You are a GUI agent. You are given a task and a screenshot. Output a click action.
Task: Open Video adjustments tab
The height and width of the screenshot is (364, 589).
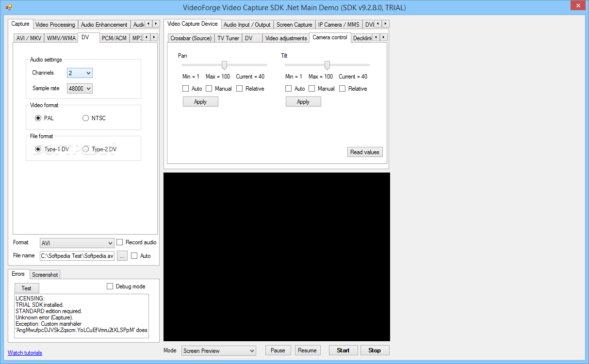286,38
